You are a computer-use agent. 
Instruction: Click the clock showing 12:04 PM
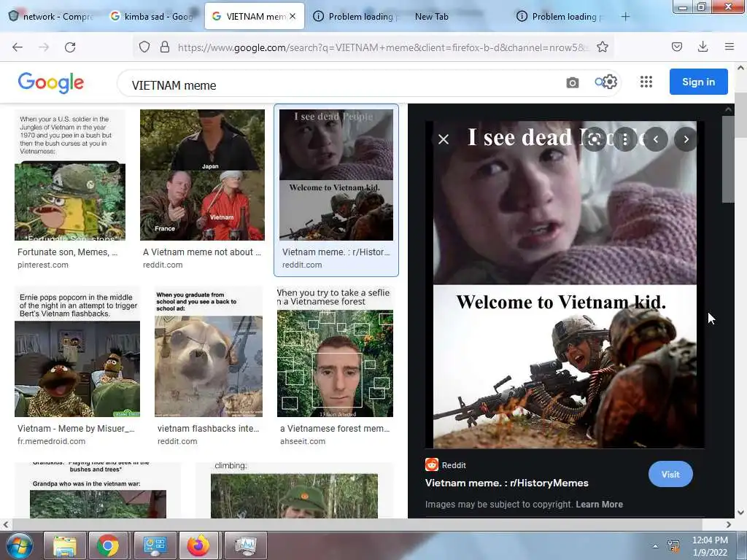(710, 540)
